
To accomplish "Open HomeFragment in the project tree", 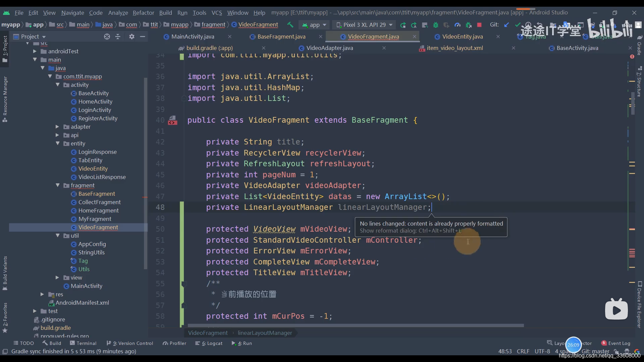I will [x=98, y=210].
